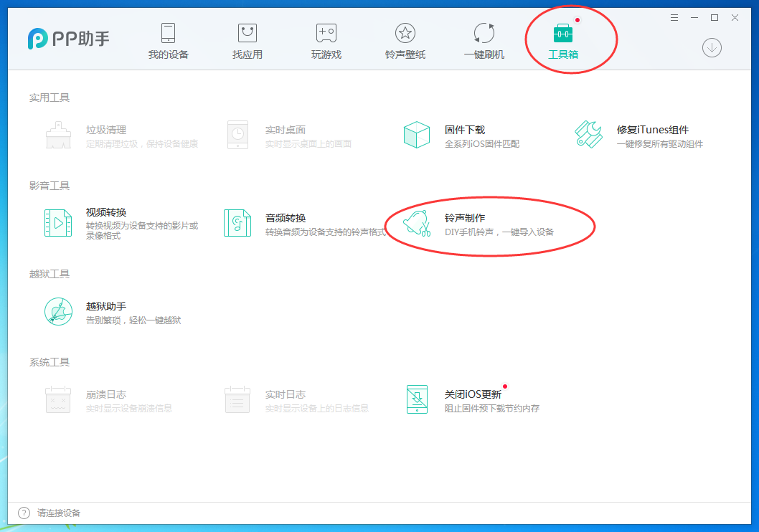Viewport: 759px width, 532px height.
Task: Switch to the 找应用 tab
Action: (x=247, y=39)
